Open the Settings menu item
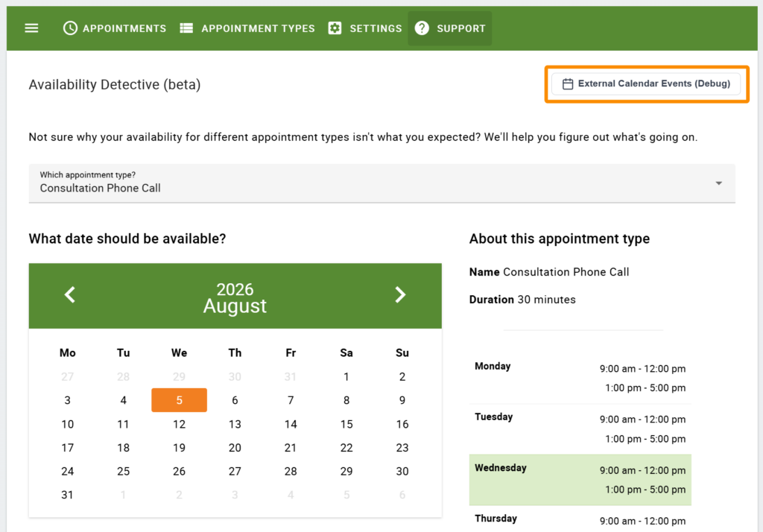The width and height of the screenshot is (763, 532). pos(365,28)
